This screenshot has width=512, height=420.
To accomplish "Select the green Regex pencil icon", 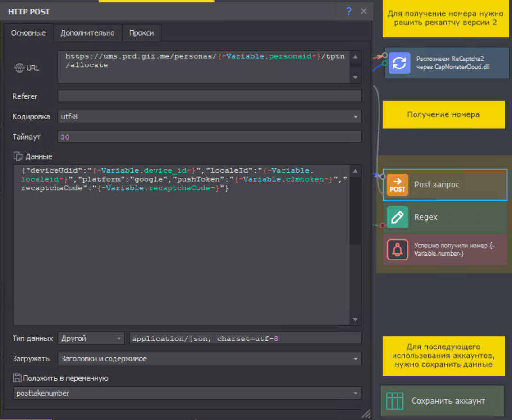I will coord(397,217).
